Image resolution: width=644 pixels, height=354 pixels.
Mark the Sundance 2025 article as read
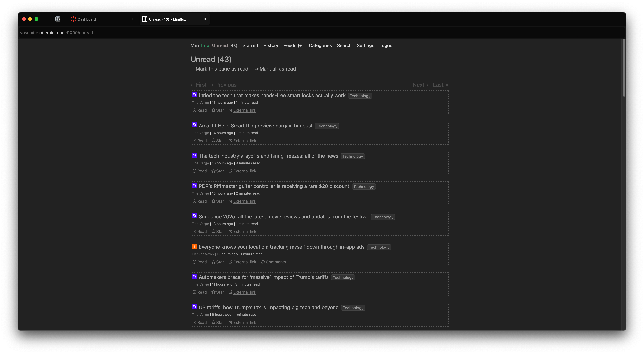tap(200, 232)
